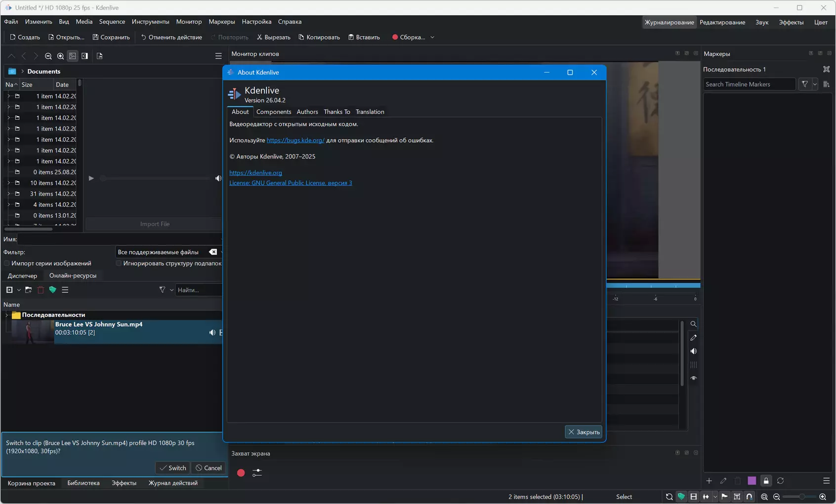
Task: Open the Инструменты menu
Action: [x=150, y=22]
